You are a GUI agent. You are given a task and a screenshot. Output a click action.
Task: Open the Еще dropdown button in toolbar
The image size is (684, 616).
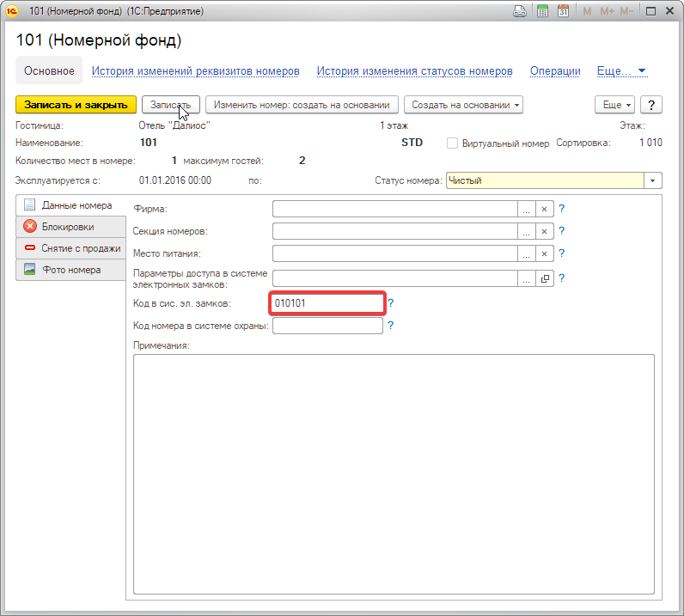tap(615, 105)
